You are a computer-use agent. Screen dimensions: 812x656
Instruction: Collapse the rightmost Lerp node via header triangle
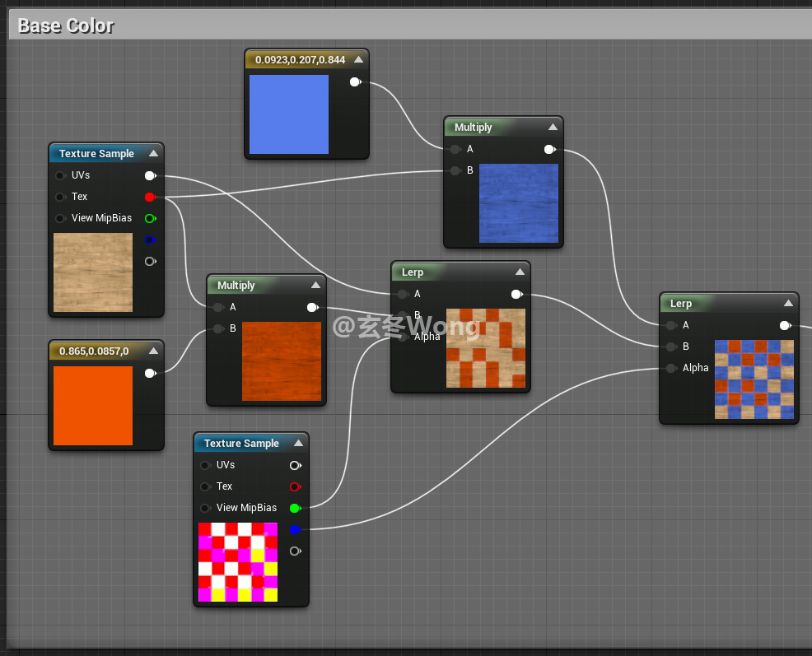(788, 303)
